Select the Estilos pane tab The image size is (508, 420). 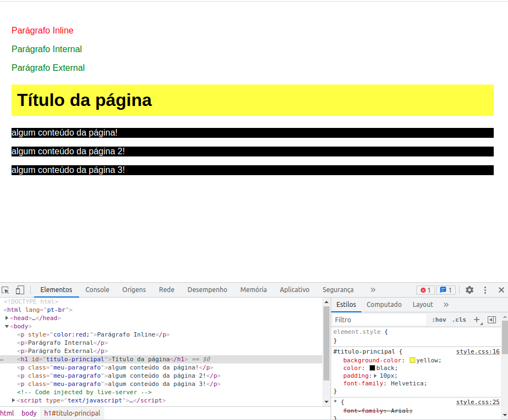click(x=346, y=305)
